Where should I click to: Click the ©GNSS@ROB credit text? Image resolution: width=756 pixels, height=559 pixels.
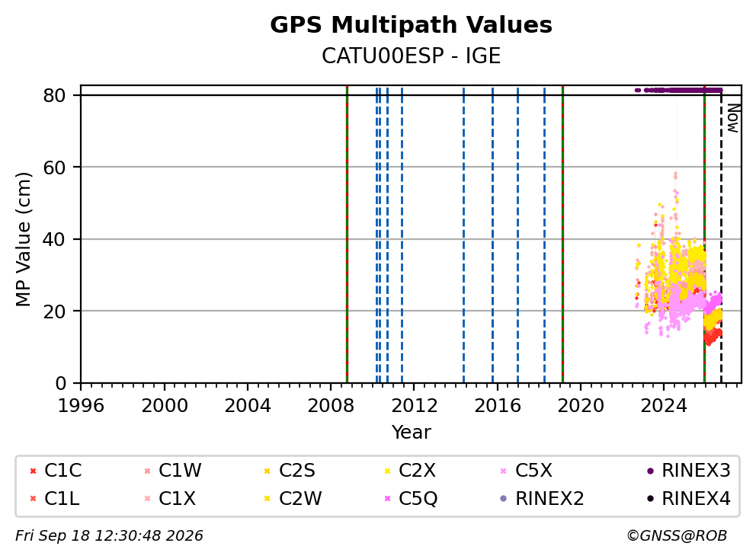[x=677, y=536]
